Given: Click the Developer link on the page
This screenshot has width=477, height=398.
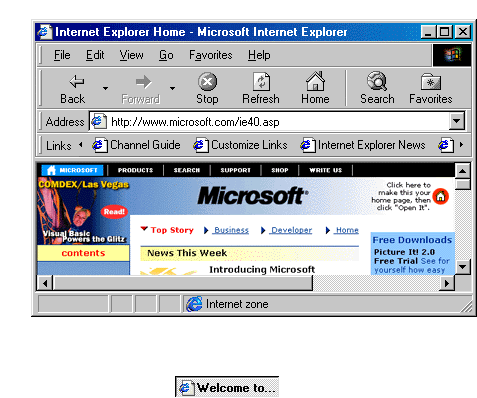Looking at the screenshot, I should (292, 230).
